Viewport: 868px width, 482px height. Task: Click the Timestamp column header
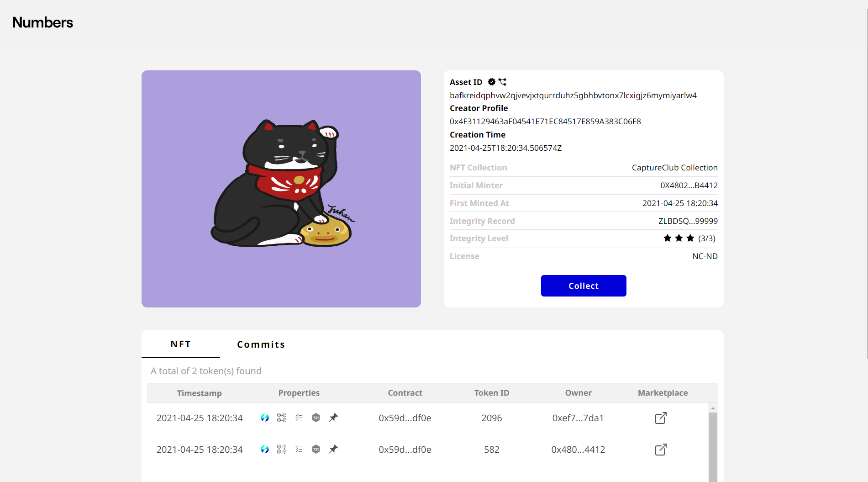click(x=200, y=393)
